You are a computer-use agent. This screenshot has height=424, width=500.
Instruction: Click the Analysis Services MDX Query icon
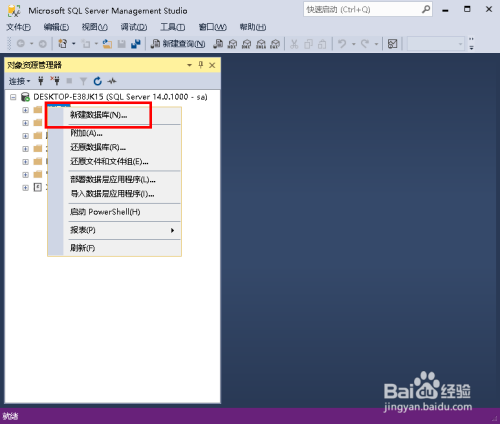tap(232, 44)
